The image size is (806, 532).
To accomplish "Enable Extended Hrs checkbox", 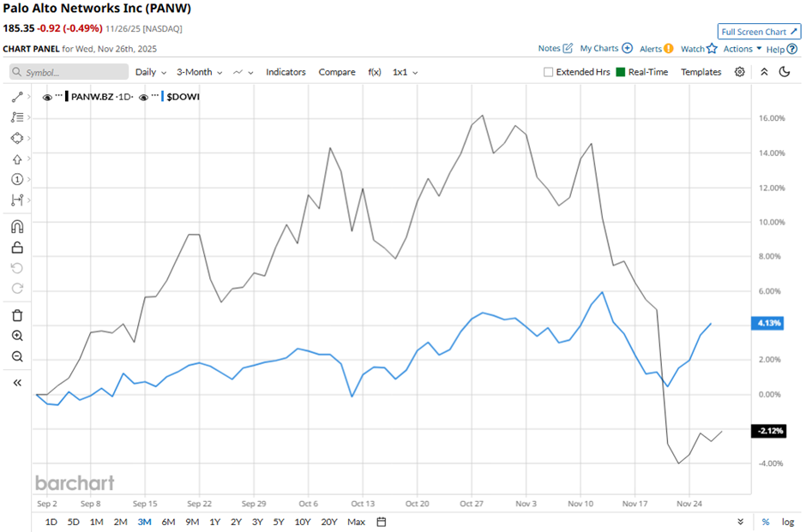I will coord(548,72).
